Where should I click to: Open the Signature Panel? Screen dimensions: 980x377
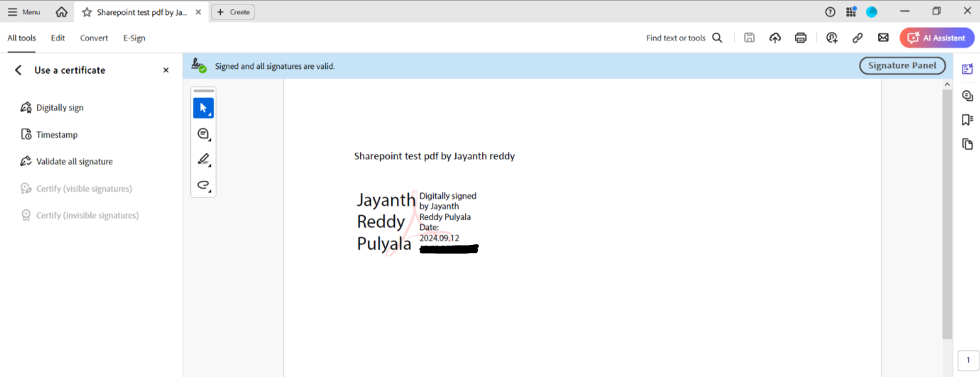point(902,66)
